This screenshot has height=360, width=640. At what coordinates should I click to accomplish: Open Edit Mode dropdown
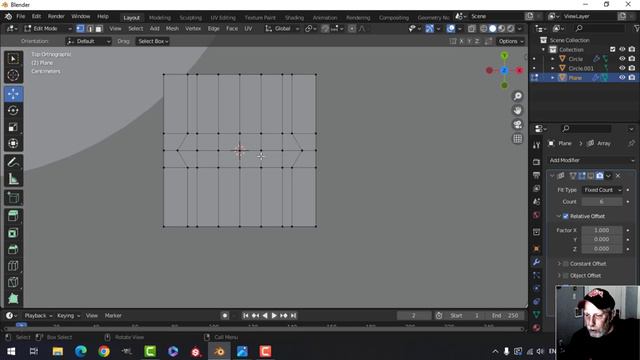pos(48,29)
